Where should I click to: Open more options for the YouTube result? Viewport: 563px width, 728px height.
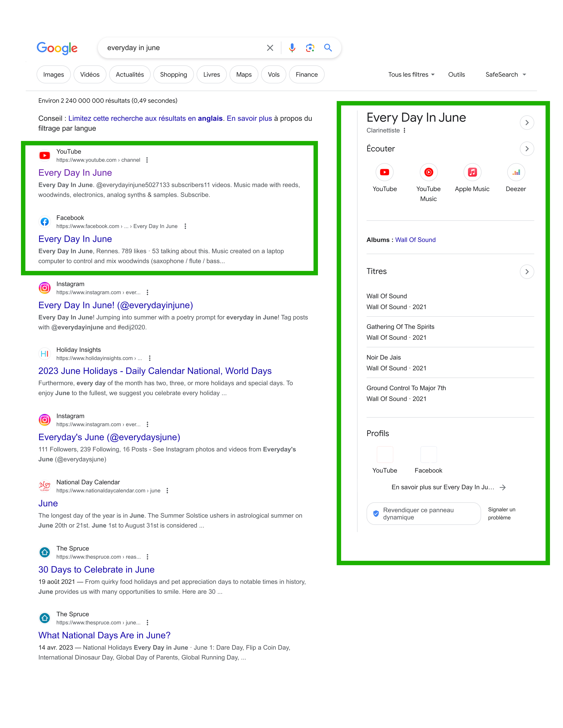coord(147,160)
